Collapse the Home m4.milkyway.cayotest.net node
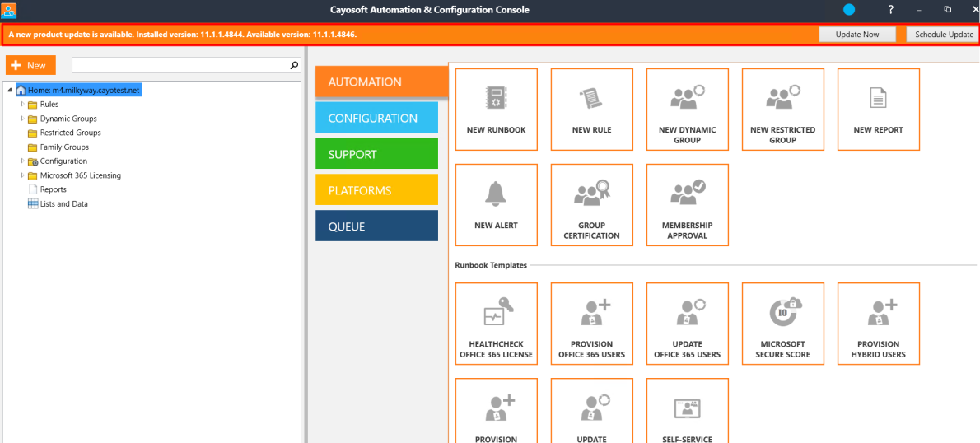This screenshot has width=980, height=443. 11,91
